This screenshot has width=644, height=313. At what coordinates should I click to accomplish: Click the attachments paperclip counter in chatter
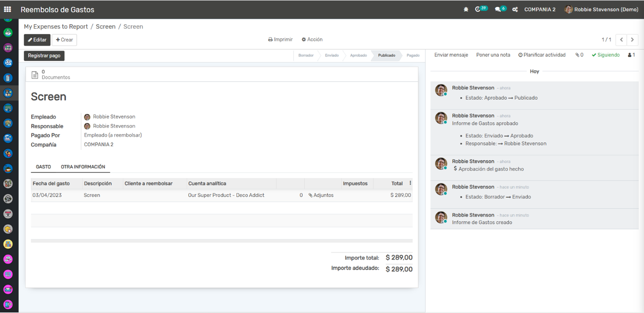click(x=579, y=55)
